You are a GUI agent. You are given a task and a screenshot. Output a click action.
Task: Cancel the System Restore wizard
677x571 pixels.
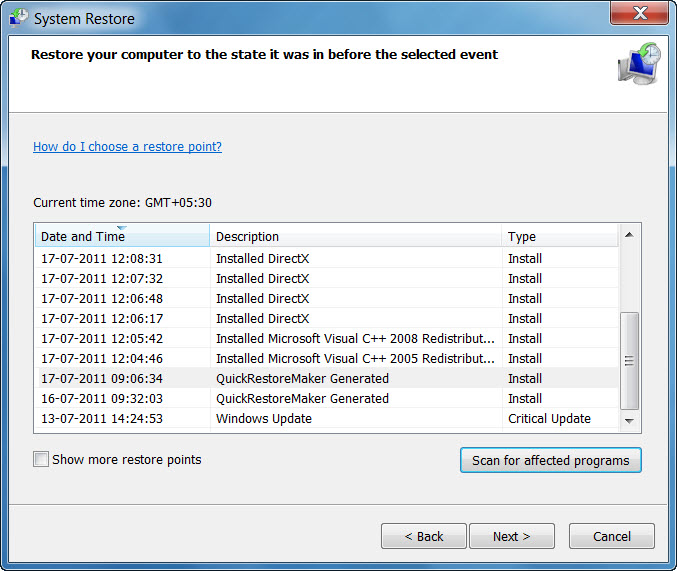point(611,536)
